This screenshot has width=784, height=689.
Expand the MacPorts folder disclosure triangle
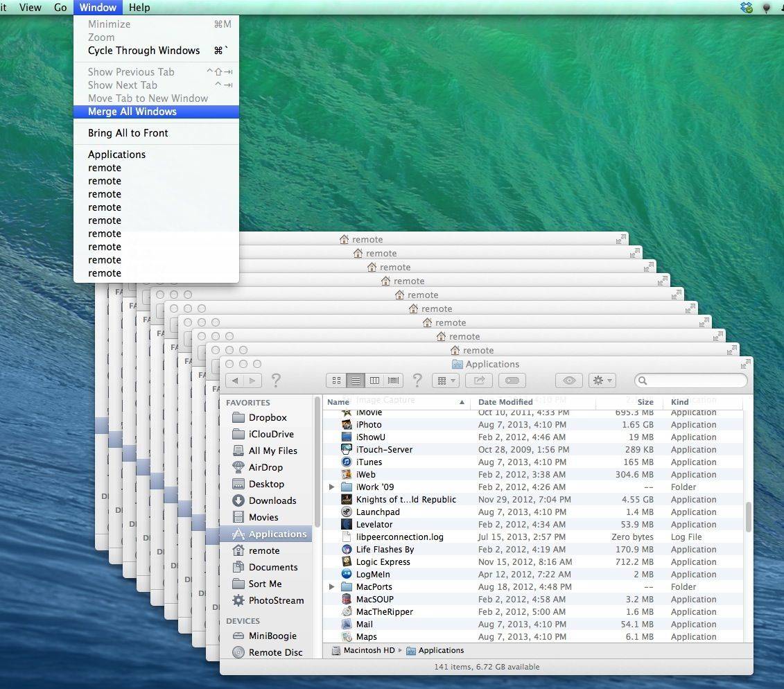[x=332, y=587]
